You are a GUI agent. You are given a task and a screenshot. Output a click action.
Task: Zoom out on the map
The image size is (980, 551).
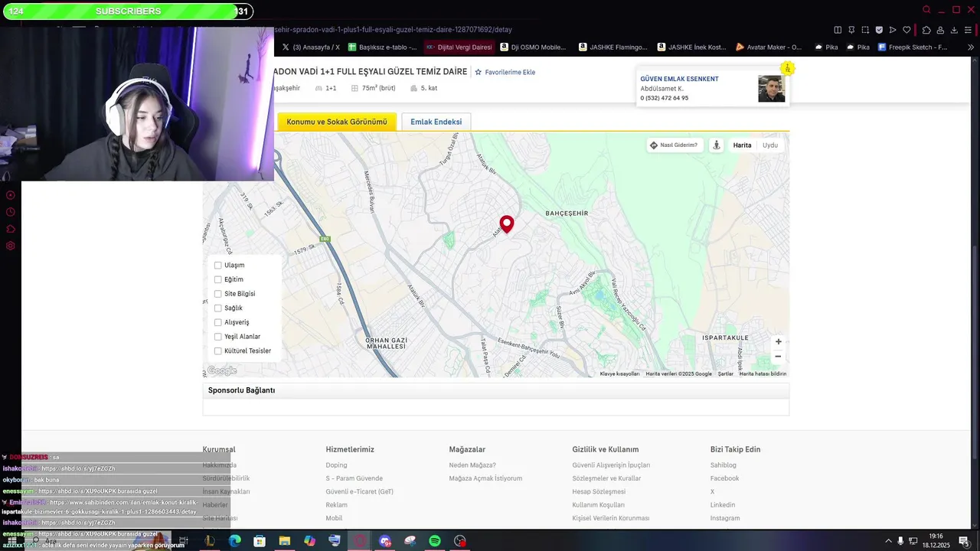coord(778,356)
